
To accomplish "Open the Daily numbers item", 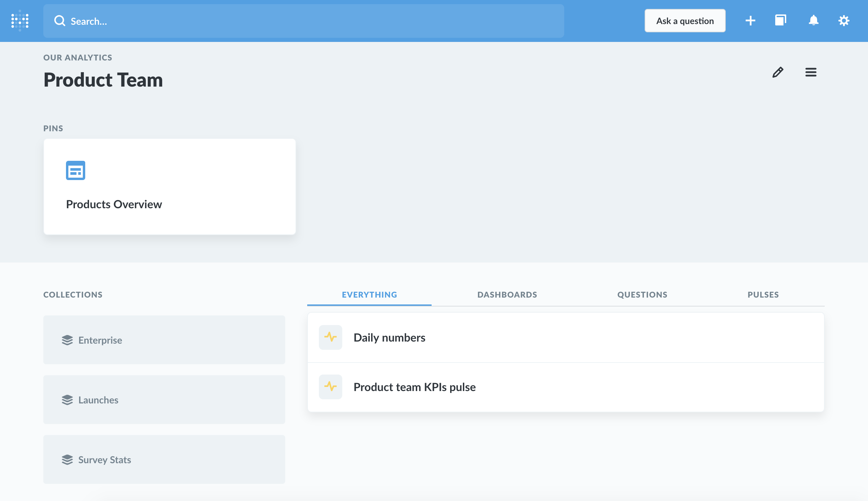I will click(389, 337).
